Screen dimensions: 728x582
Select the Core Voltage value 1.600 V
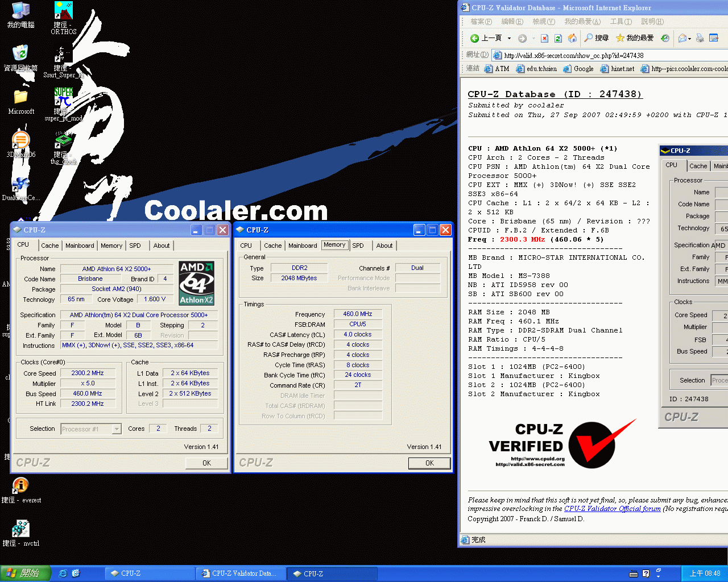(155, 299)
